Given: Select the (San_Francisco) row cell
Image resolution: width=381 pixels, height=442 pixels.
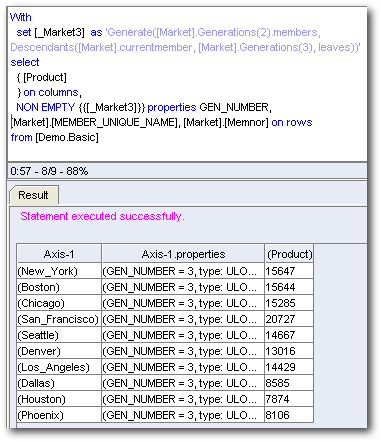Looking at the screenshot, I should (59, 319).
